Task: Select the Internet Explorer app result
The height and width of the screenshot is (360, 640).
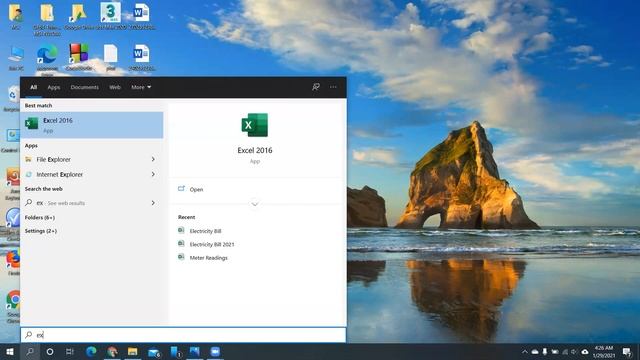Action: tap(92, 174)
